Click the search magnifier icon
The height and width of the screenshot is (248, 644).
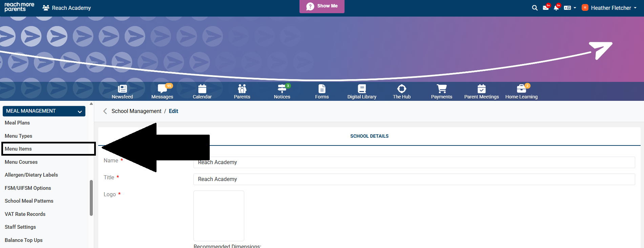[535, 8]
